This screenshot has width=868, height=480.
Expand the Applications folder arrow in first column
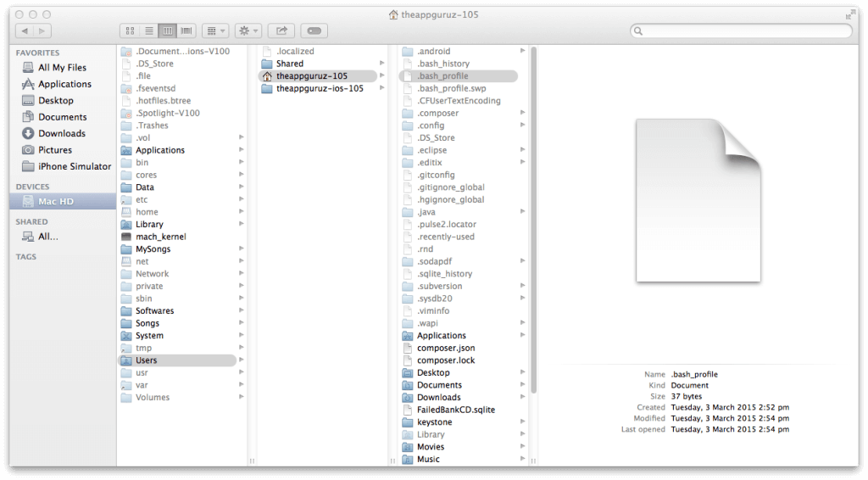pos(242,150)
